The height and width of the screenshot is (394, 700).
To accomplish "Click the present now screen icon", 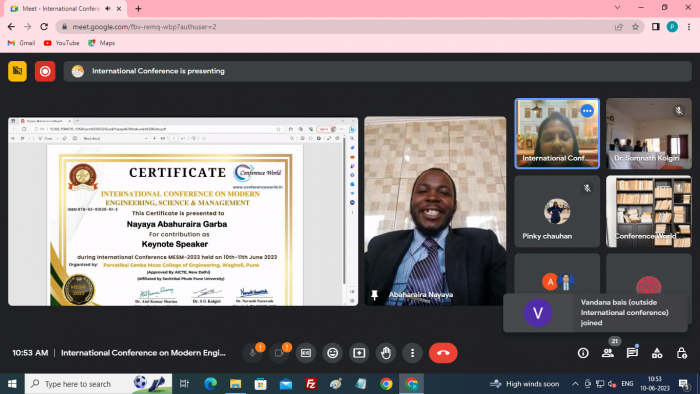I will [x=359, y=353].
